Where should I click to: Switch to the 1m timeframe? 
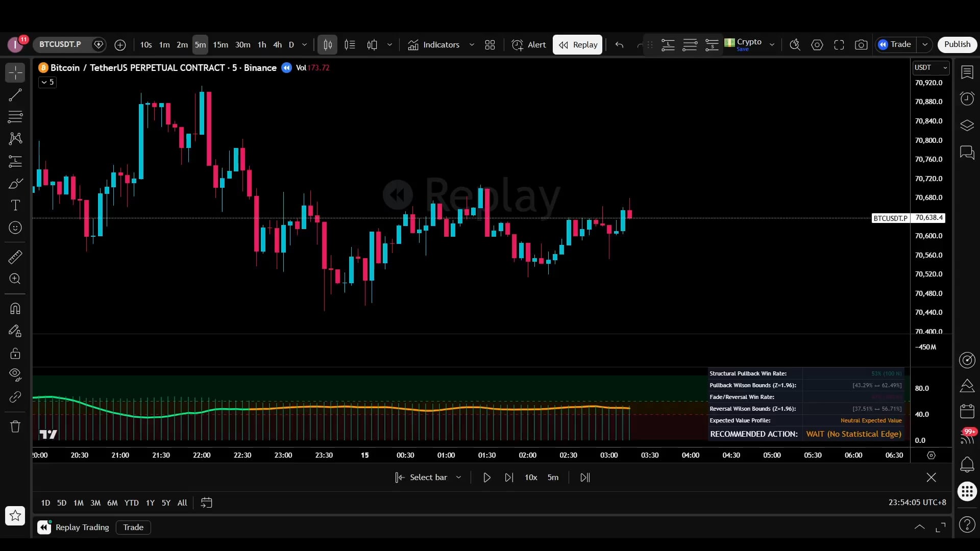tap(164, 45)
